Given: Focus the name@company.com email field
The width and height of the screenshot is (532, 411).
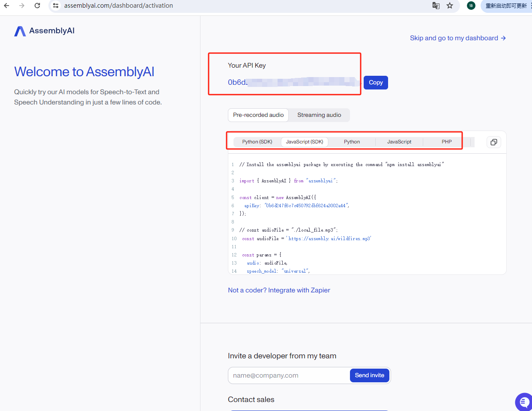Looking at the screenshot, I should 289,375.
